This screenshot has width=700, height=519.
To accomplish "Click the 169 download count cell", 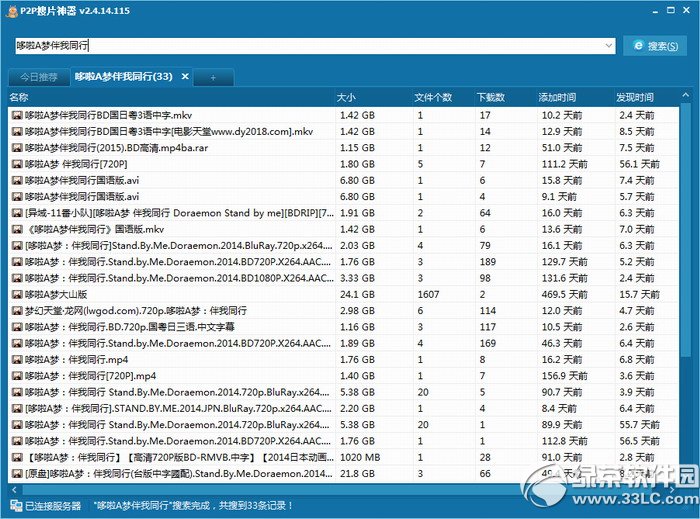I will tap(488, 343).
